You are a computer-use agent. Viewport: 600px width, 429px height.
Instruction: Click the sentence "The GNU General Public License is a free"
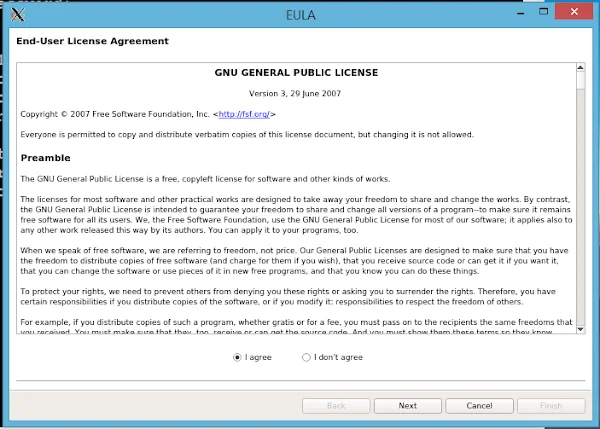click(x=205, y=179)
